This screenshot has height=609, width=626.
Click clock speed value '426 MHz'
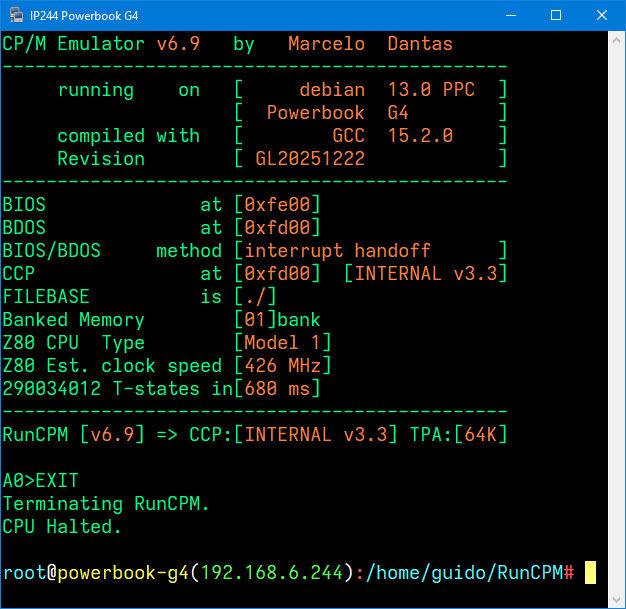pyautogui.click(x=282, y=365)
